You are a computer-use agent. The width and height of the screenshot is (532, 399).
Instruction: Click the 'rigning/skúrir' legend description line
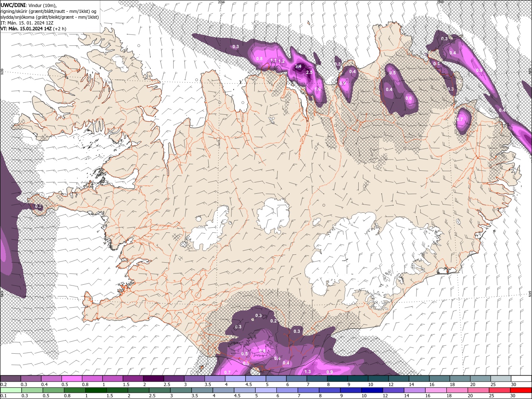pos(49,11)
